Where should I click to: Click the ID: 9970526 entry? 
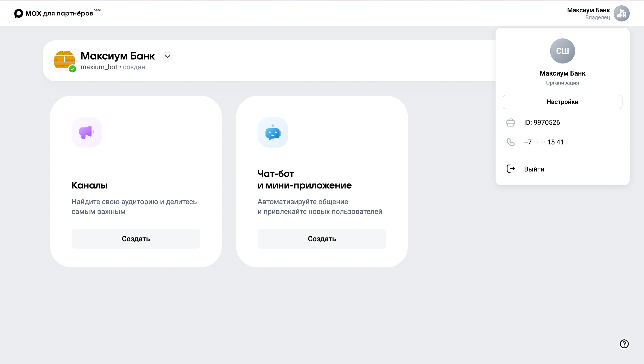coord(542,123)
